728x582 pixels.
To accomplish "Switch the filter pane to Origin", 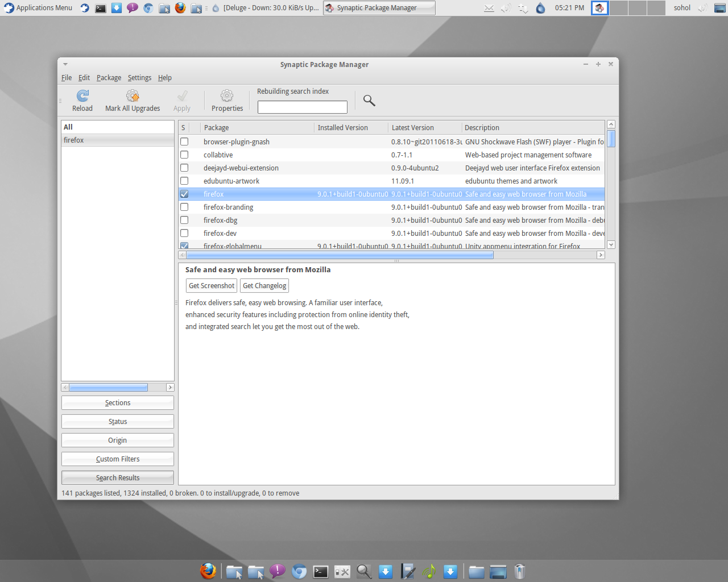I will point(118,440).
